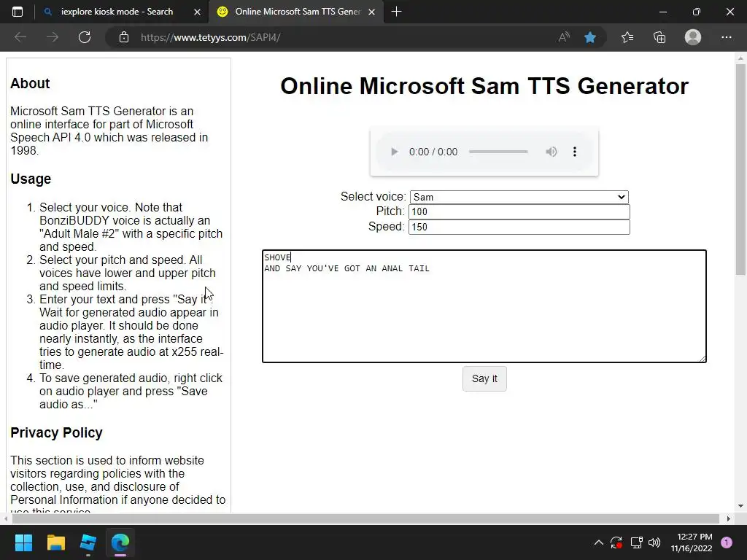Click the Say it button
The image size is (747, 560).
point(484,378)
